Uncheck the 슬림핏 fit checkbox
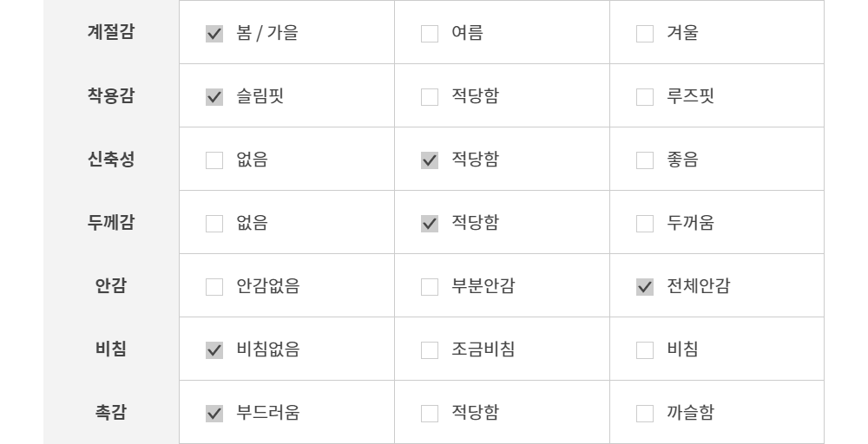The height and width of the screenshot is (444, 868). [x=214, y=97]
